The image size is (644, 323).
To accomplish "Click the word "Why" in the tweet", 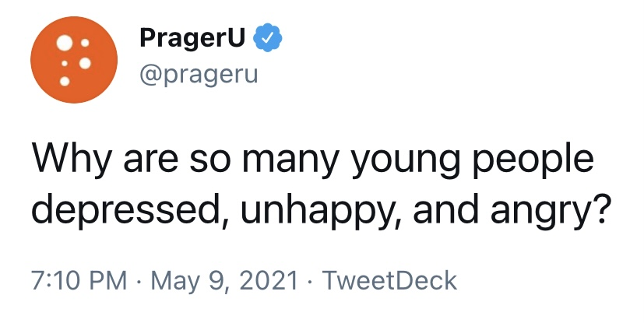I will (x=66, y=160).
